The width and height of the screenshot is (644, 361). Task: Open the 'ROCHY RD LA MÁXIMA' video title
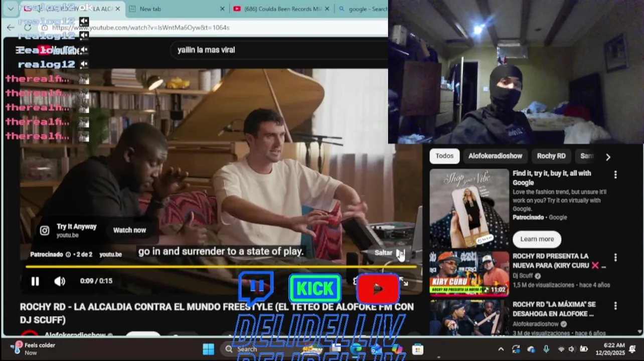coord(554,309)
